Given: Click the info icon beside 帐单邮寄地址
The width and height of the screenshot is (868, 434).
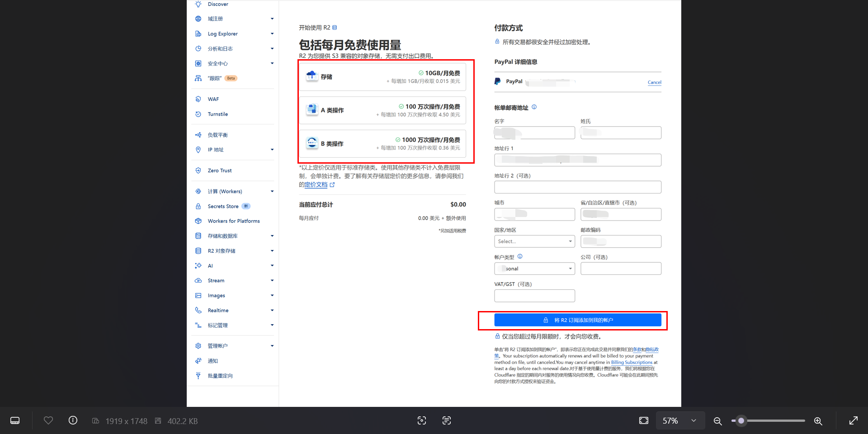Looking at the screenshot, I should tap(534, 107).
